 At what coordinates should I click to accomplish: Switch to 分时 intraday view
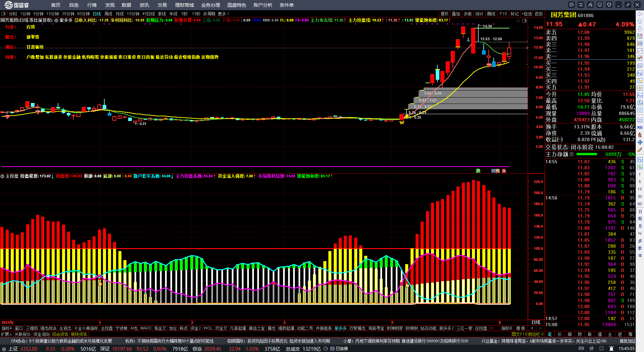(13, 14)
